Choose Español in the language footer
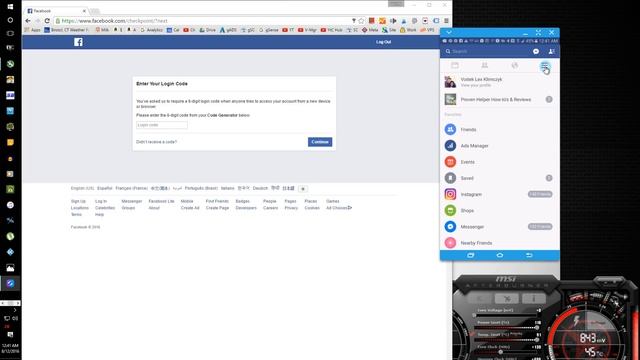640x360 pixels. [x=104, y=188]
